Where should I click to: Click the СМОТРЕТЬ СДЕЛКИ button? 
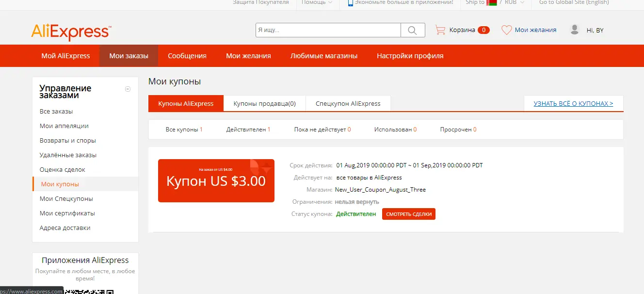409,214
